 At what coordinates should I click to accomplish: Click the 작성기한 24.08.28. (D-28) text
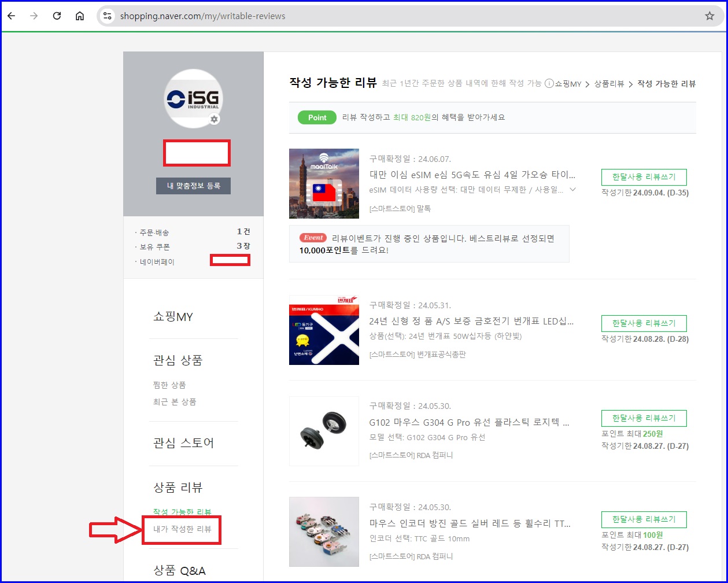tap(645, 339)
